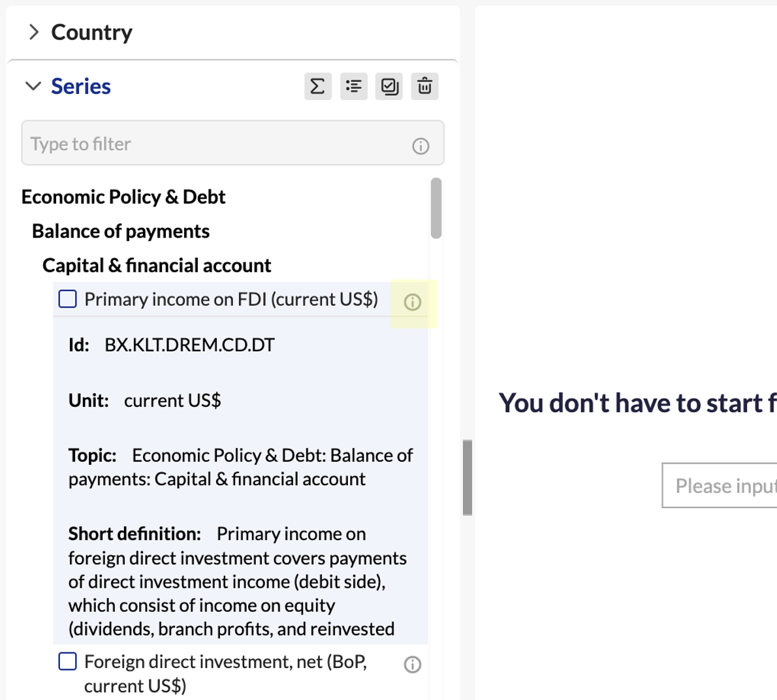Click the Series section title
Screen dimensions: 777x700
point(81,86)
